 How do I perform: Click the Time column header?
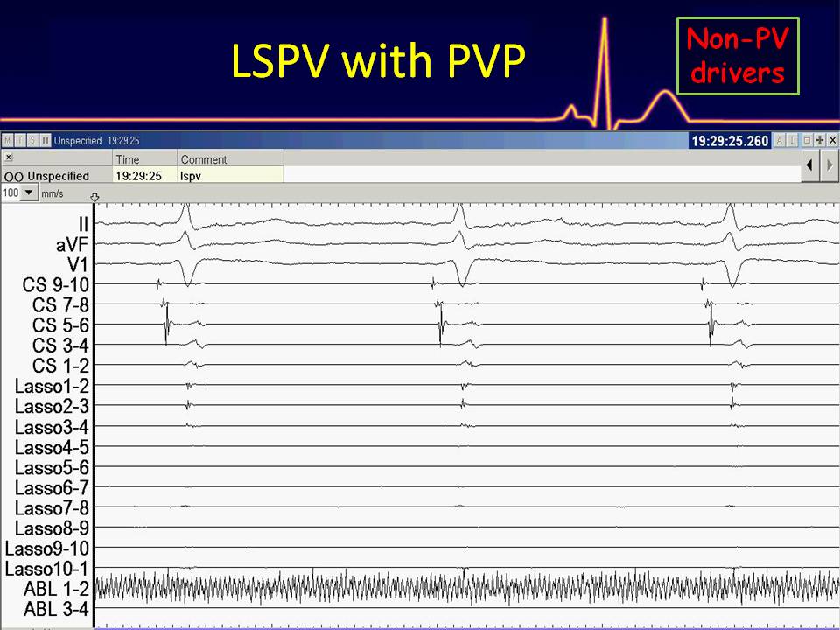click(x=128, y=159)
